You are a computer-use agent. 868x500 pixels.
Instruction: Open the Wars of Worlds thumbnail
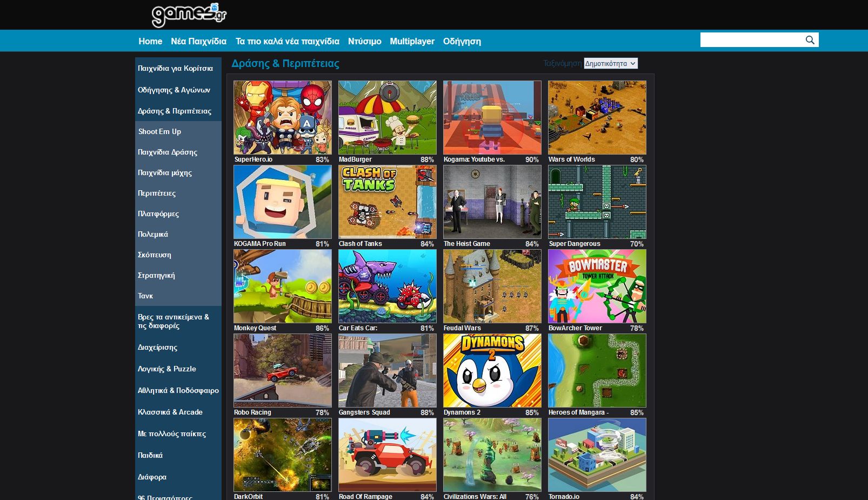click(597, 118)
